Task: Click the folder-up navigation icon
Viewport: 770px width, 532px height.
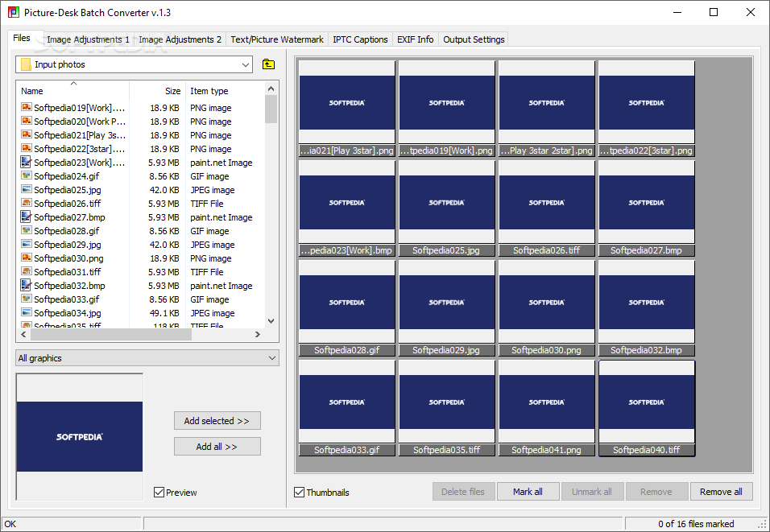Action: 268,64
